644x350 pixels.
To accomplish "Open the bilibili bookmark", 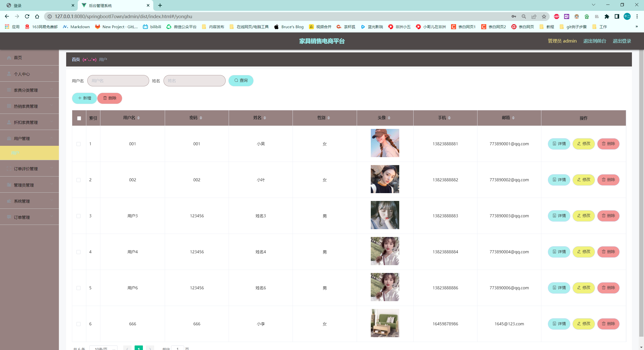I will coord(152,27).
